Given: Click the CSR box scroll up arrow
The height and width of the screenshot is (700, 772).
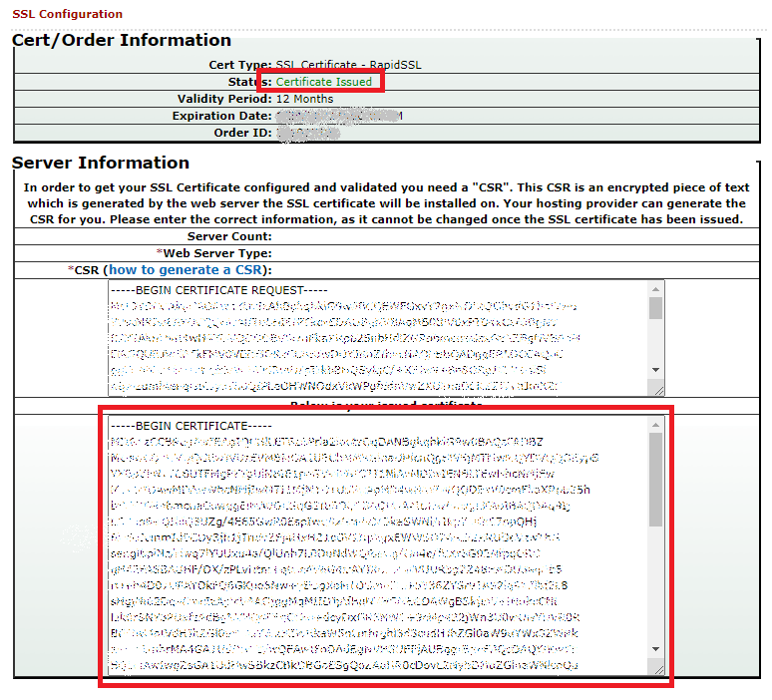Looking at the screenshot, I should coord(655,288).
